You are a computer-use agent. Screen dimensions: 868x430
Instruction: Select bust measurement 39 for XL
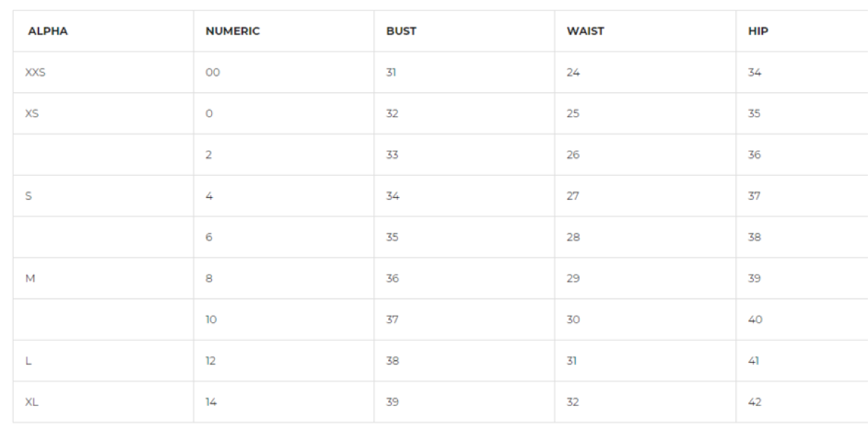392,403
